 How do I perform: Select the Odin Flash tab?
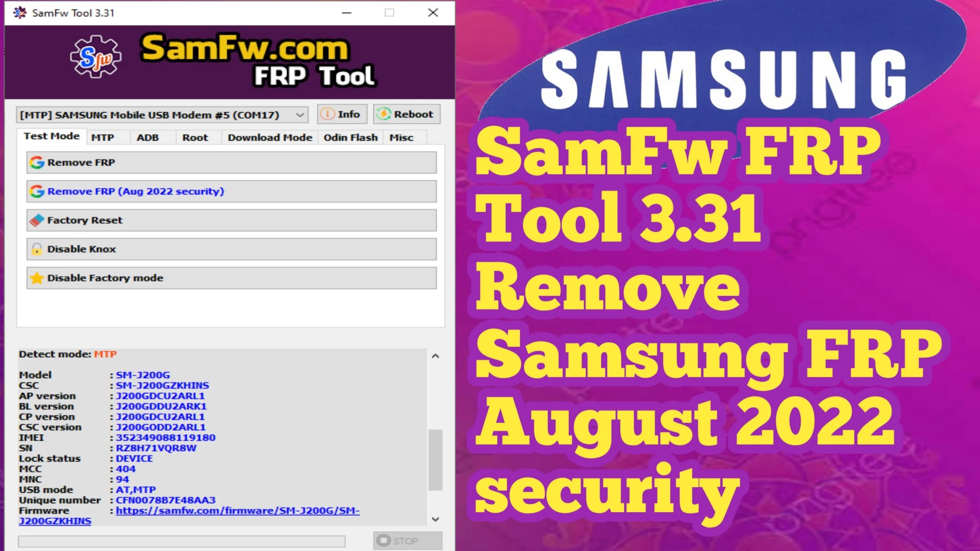[350, 137]
